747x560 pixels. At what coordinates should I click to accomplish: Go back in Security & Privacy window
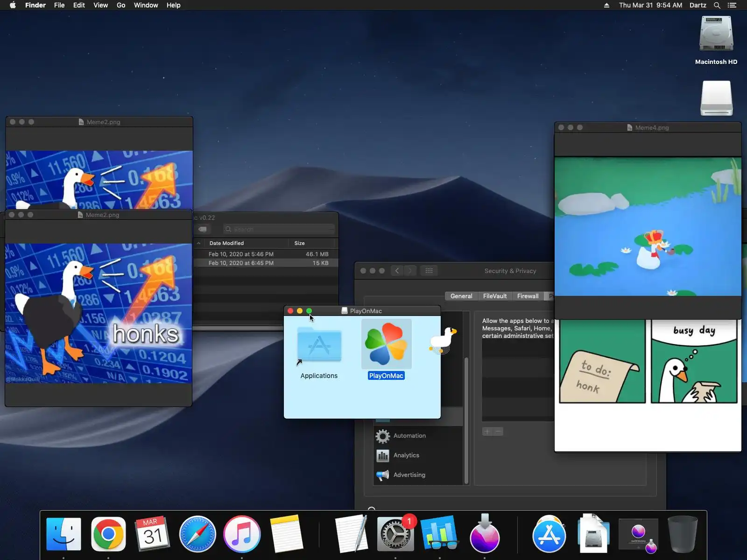click(397, 271)
